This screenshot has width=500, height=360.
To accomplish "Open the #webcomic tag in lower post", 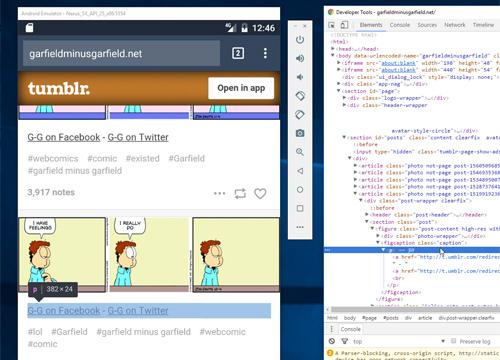I will pos(222,332).
